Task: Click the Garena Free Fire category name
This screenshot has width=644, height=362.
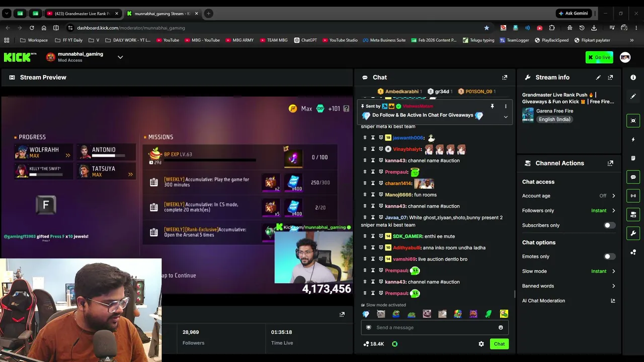Action: (x=554, y=111)
